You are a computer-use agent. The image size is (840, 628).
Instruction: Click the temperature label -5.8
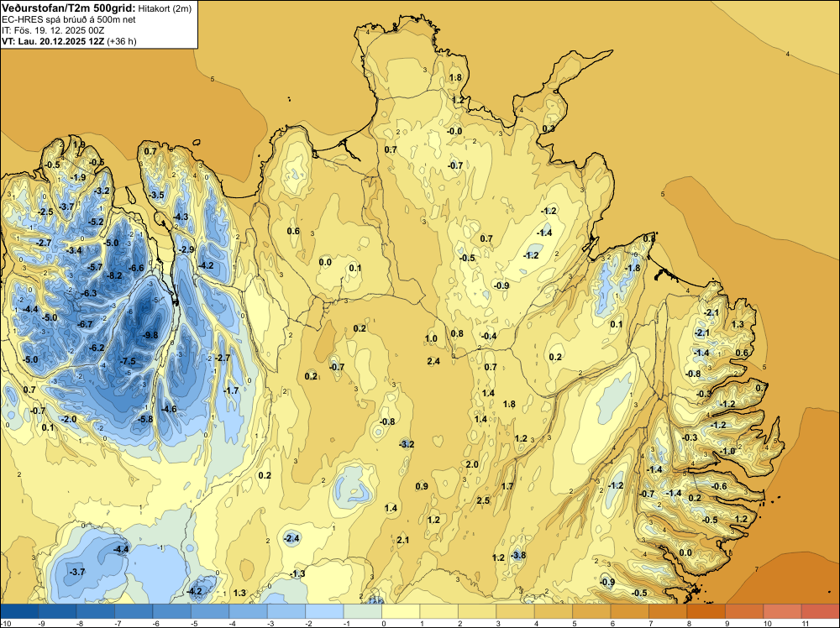(x=144, y=419)
